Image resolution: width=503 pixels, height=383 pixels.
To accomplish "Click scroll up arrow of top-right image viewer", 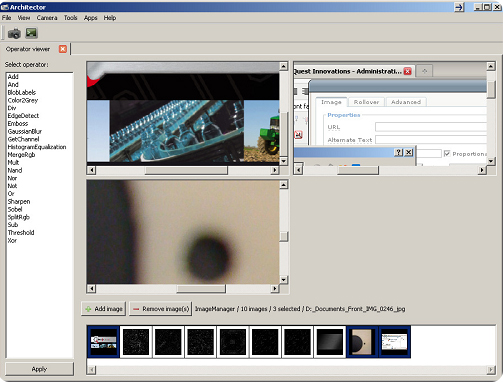I will point(491,66).
